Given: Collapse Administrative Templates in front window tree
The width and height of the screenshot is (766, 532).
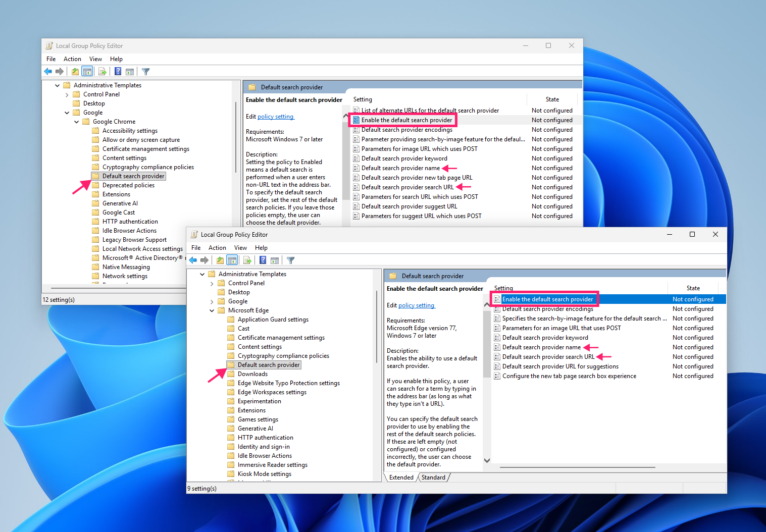Looking at the screenshot, I should tap(202, 274).
